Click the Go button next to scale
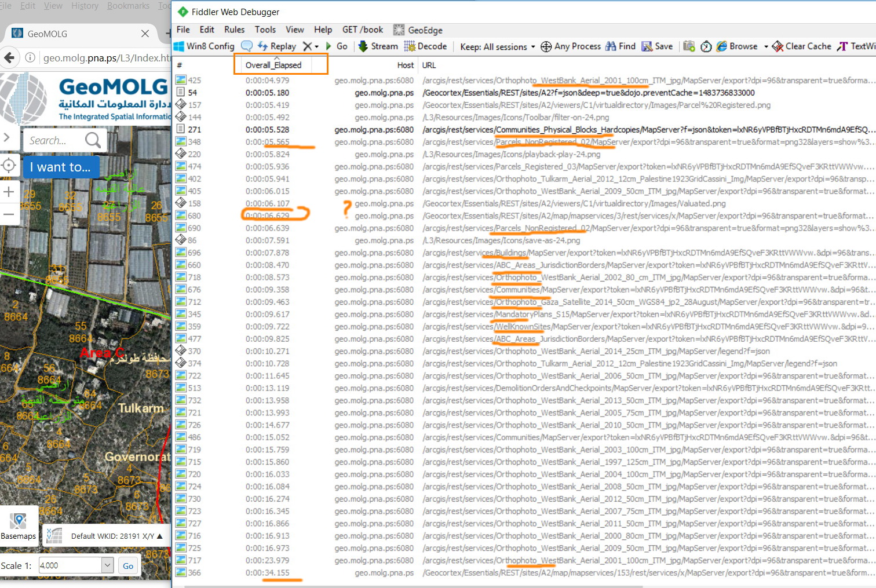This screenshot has width=876, height=588. click(x=128, y=566)
